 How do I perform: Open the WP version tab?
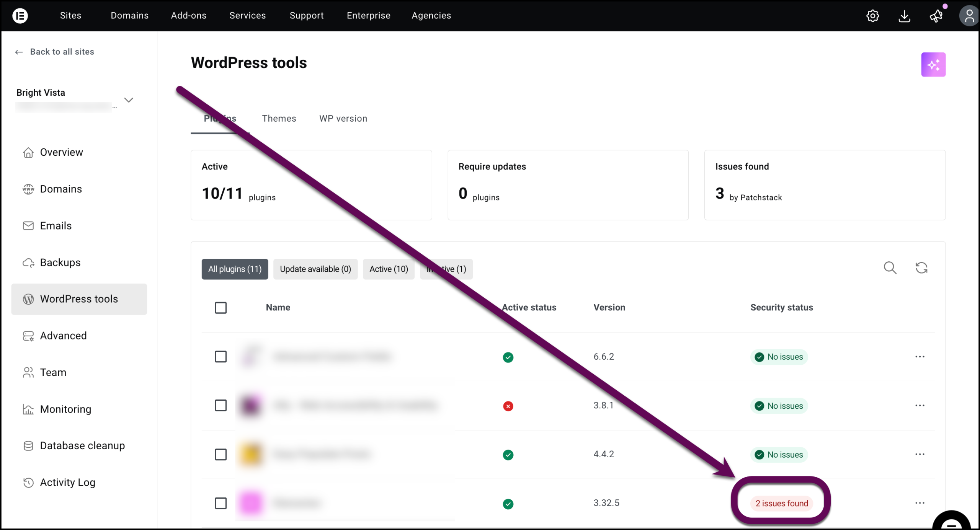tap(343, 119)
